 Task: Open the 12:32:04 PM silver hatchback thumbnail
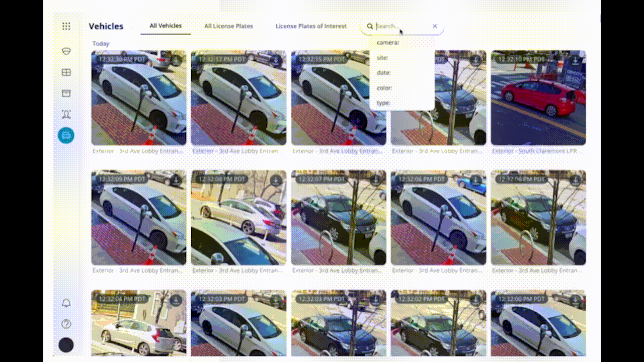(139, 323)
